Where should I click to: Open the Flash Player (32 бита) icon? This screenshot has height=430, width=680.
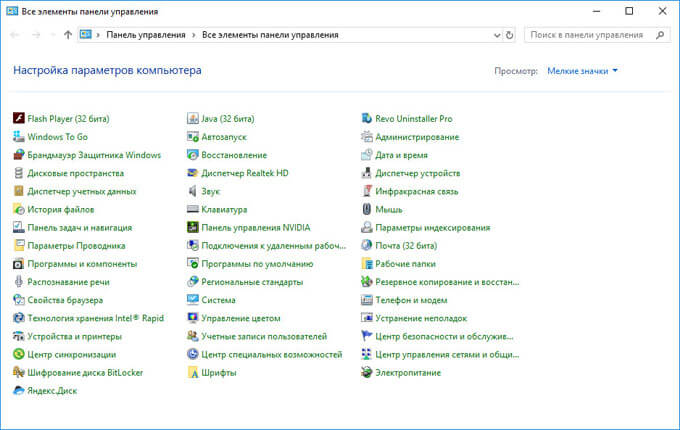coord(19,118)
